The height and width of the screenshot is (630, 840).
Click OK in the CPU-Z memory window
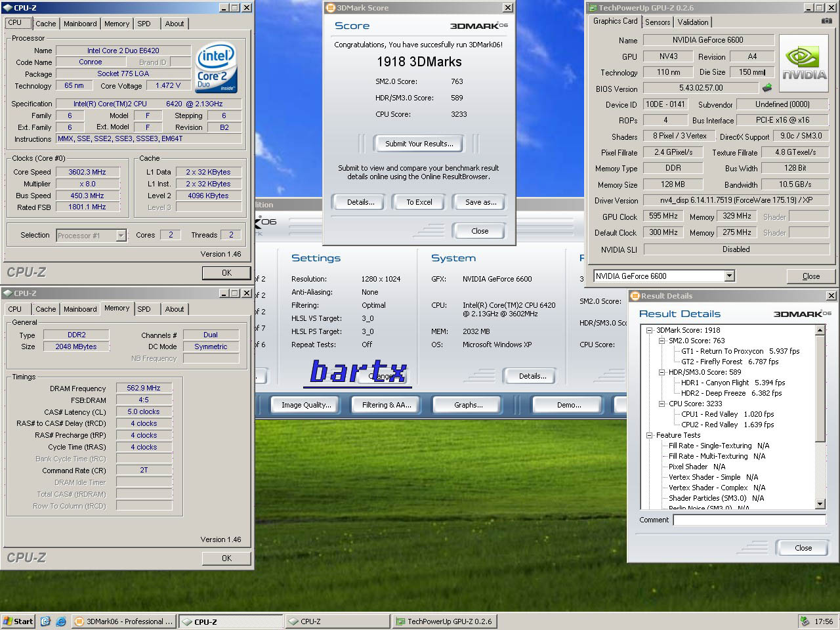tap(226, 558)
